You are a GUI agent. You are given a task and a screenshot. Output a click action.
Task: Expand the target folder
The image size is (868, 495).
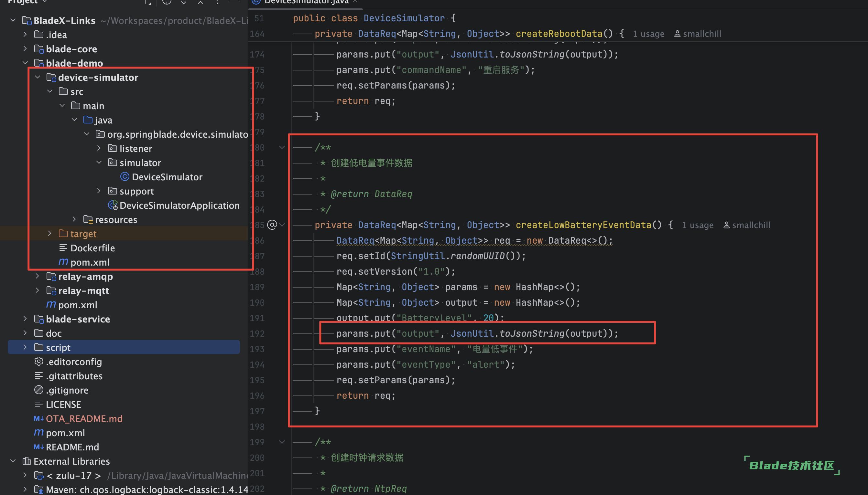(50, 234)
